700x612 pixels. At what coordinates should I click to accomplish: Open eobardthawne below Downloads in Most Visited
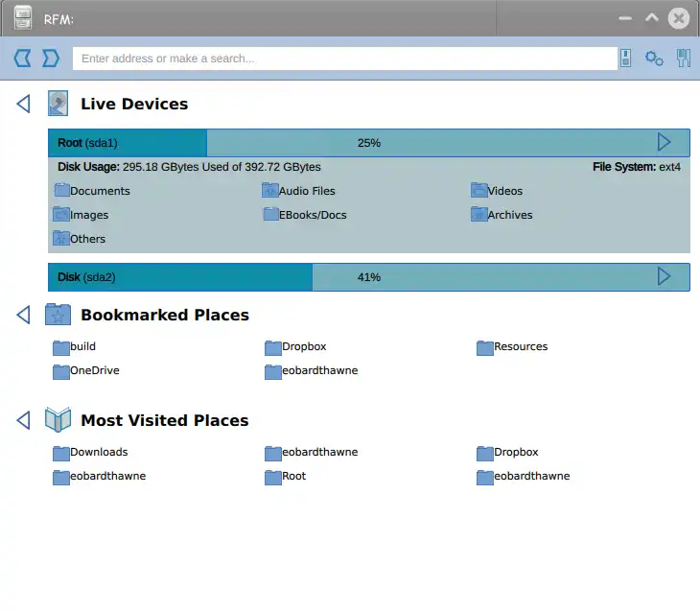tap(99, 476)
